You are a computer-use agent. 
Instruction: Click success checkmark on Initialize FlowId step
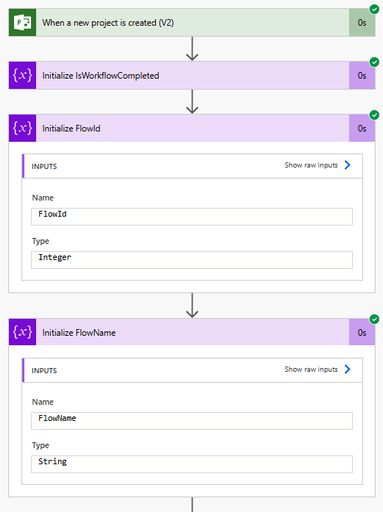(x=374, y=115)
